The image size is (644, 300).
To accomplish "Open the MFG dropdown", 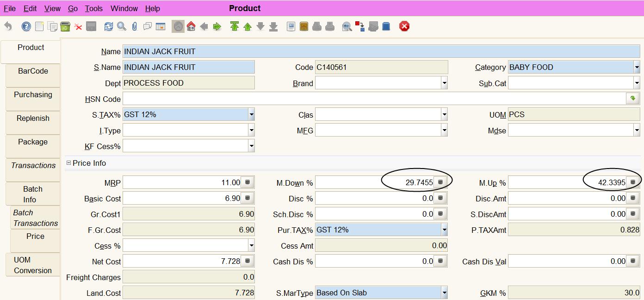I will point(444,131).
